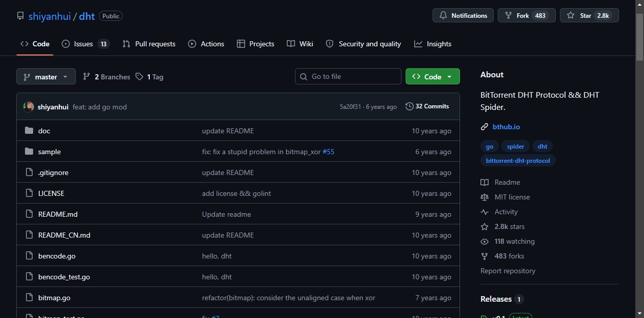Viewport: 644px width, 318px height.
Task: Open the README_CN.md file name
Action: coord(64,235)
